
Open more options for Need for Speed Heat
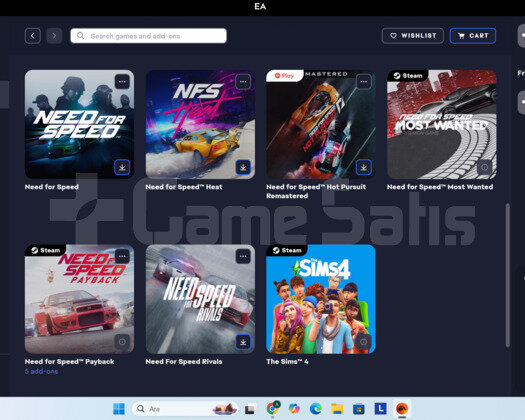coord(243,82)
